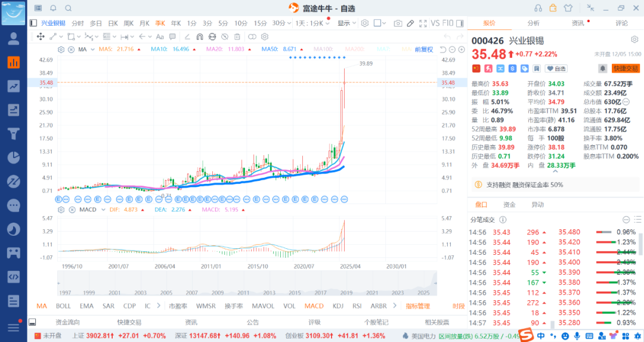Open the customer service headset icon
The image size is (644, 342).
pos(538,8)
